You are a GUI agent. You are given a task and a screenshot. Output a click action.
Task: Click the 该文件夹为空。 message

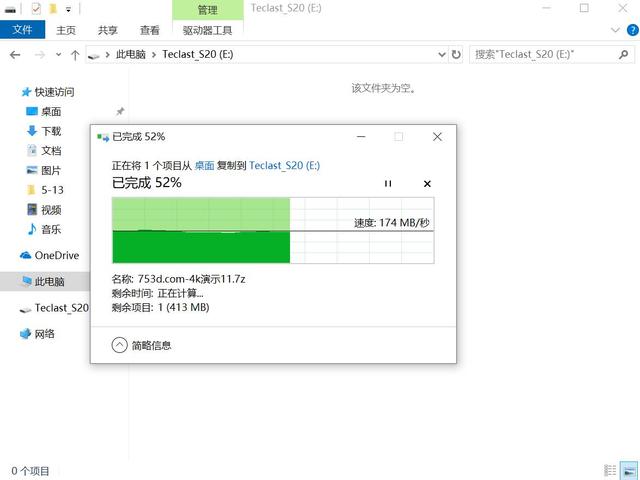point(384,88)
